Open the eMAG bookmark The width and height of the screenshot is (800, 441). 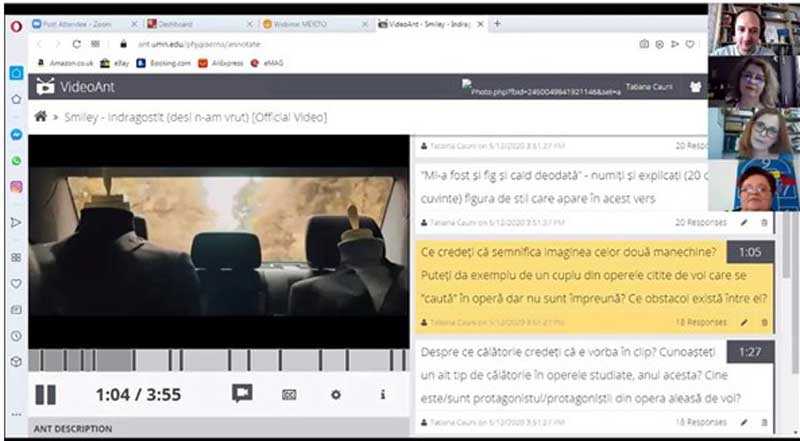tap(267, 63)
